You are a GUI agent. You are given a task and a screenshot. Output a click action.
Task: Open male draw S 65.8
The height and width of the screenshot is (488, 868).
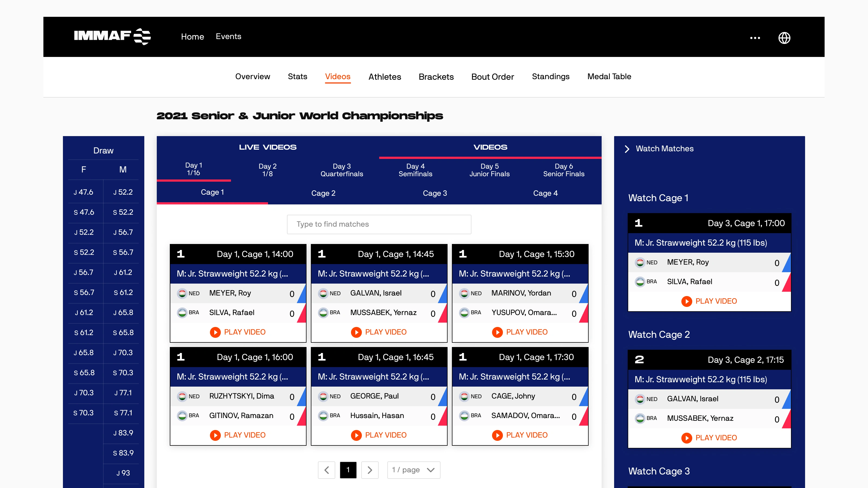(x=123, y=333)
